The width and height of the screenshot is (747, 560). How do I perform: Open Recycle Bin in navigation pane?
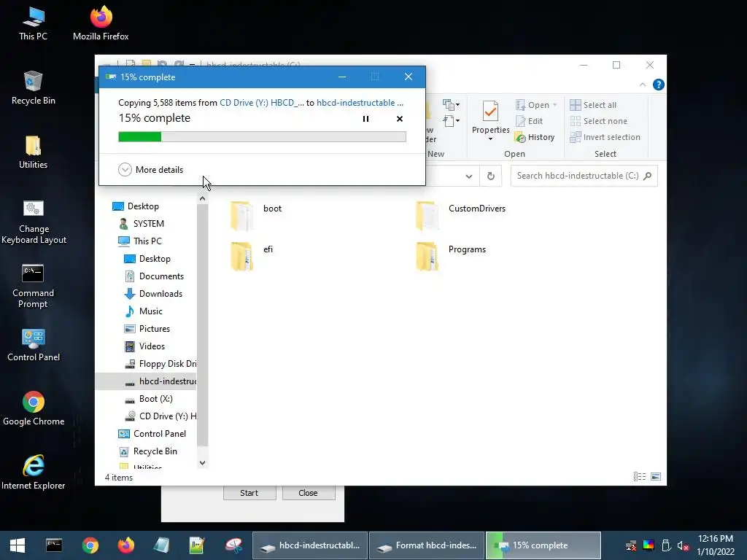tap(148, 451)
